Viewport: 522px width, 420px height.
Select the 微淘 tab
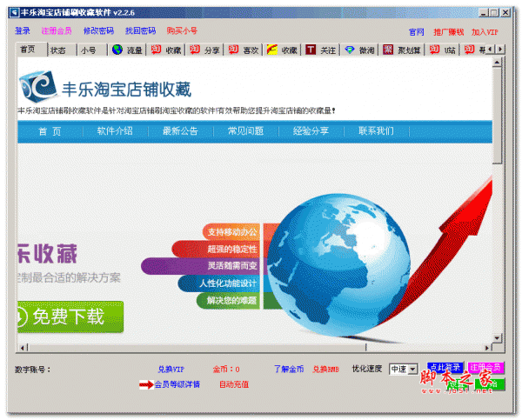click(359, 50)
